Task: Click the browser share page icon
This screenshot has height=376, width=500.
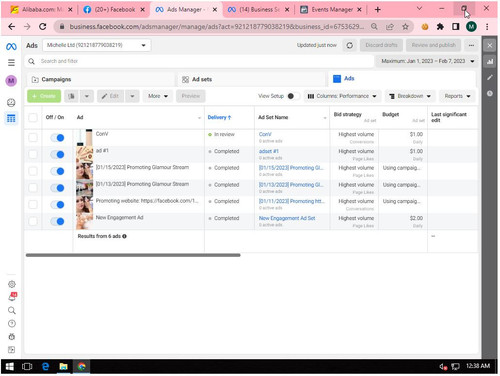Action: [390, 27]
